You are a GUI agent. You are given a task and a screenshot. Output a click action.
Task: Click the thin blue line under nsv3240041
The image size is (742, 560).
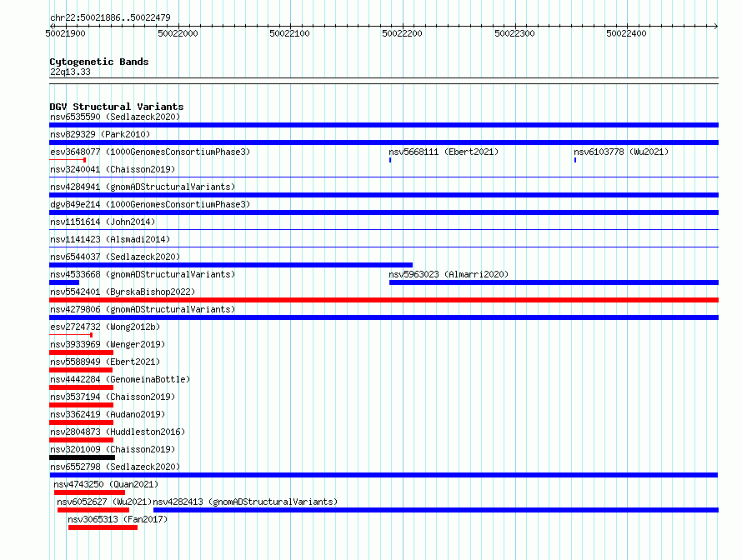(x=384, y=177)
